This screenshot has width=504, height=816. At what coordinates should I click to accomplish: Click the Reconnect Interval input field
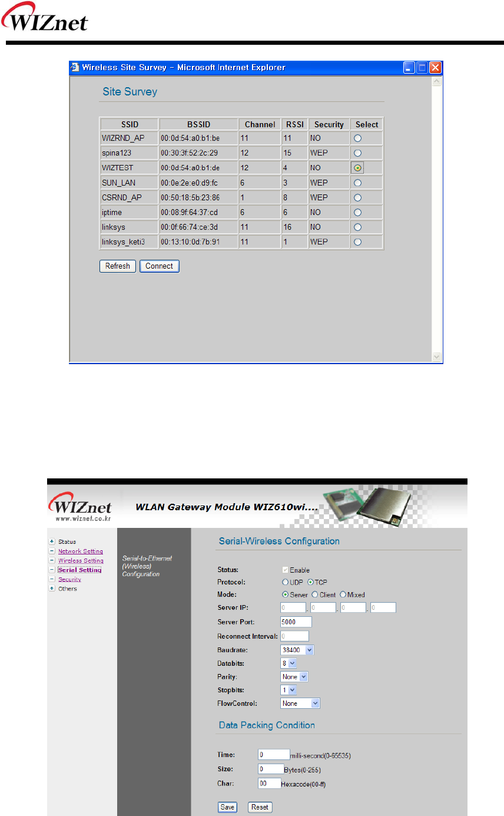point(294,636)
